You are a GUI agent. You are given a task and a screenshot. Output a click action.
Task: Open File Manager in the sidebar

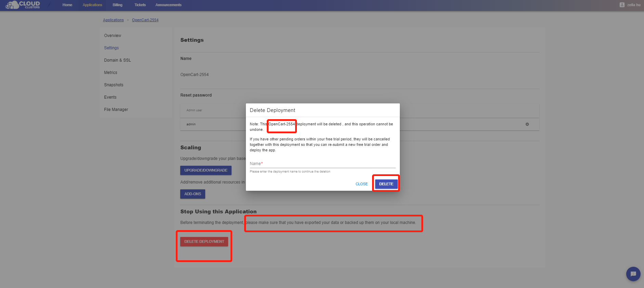point(116,110)
